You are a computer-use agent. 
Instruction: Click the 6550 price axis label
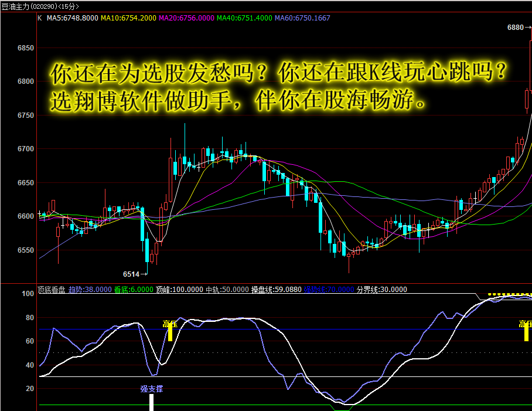[26, 250]
